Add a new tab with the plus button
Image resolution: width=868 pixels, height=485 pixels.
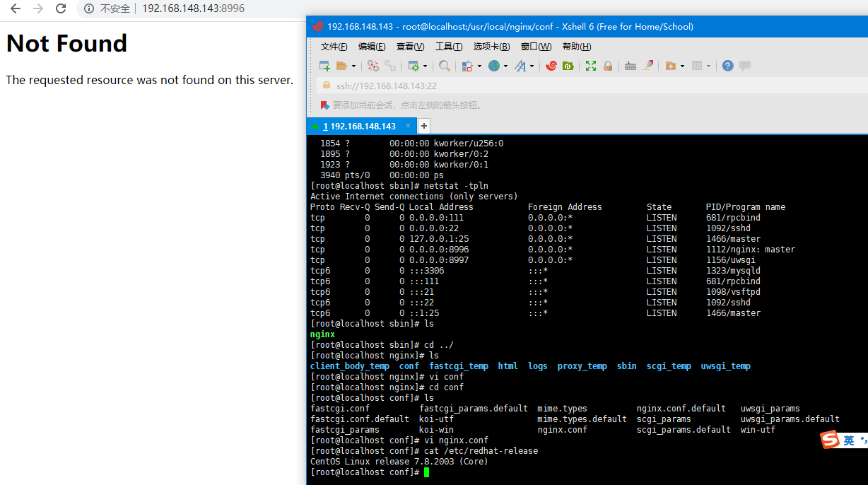click(x=424, y=126)
